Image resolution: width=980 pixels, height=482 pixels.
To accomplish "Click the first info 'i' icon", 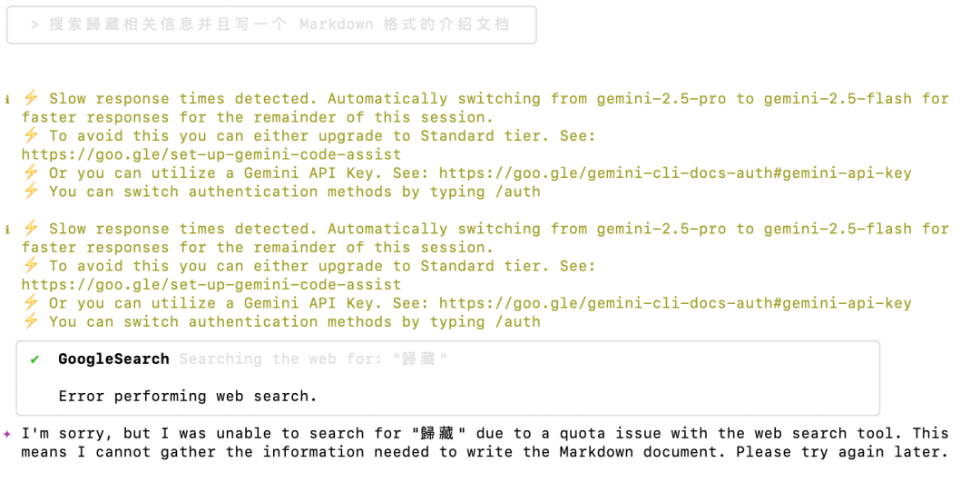I will pos(7,99).
